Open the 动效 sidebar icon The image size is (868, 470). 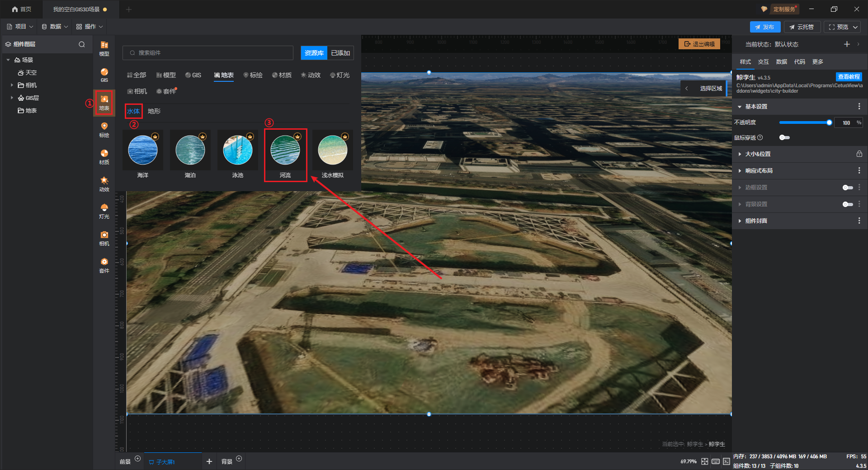(104, 183)
